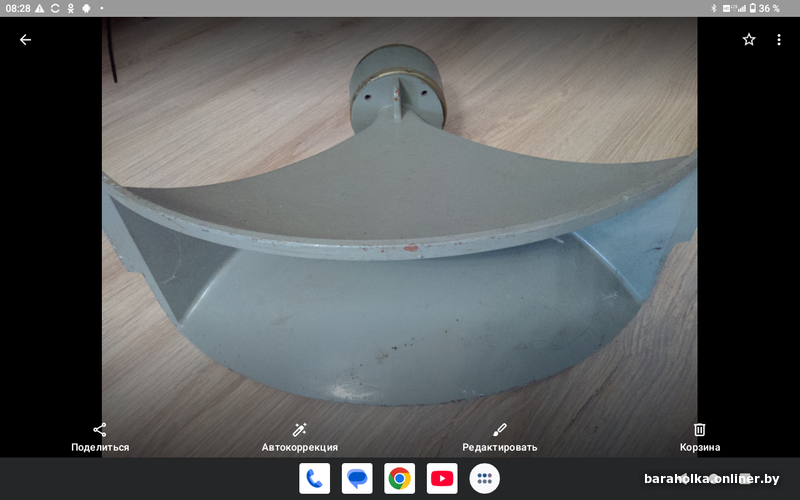Tap the Odnoklassniki notification icon

point(70,9)
